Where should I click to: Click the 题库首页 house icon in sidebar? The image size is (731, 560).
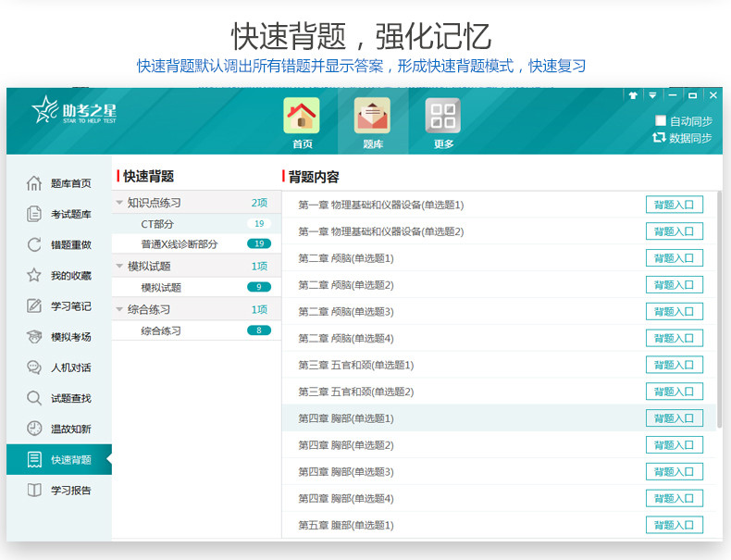click(x=34, y=183)
